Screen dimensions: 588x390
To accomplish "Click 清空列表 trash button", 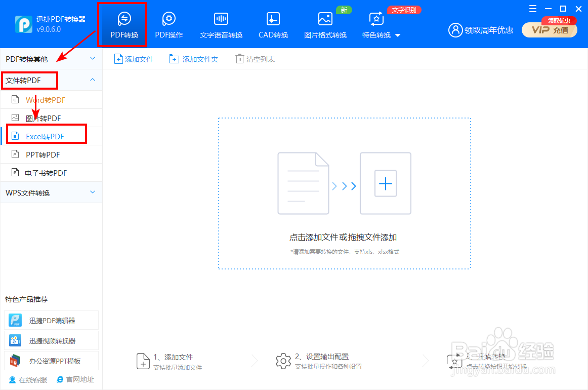I will click(x=255, y=59).
